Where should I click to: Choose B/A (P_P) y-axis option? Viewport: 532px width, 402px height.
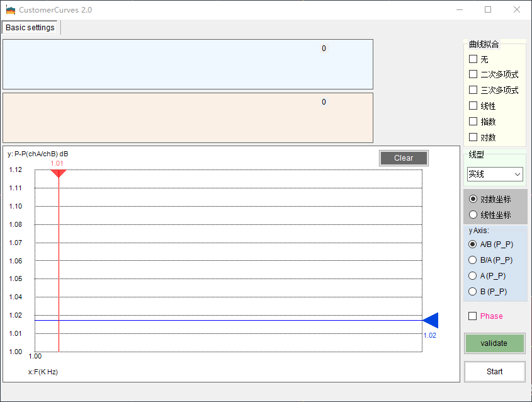pyautogui.click(x=472, y=260)
